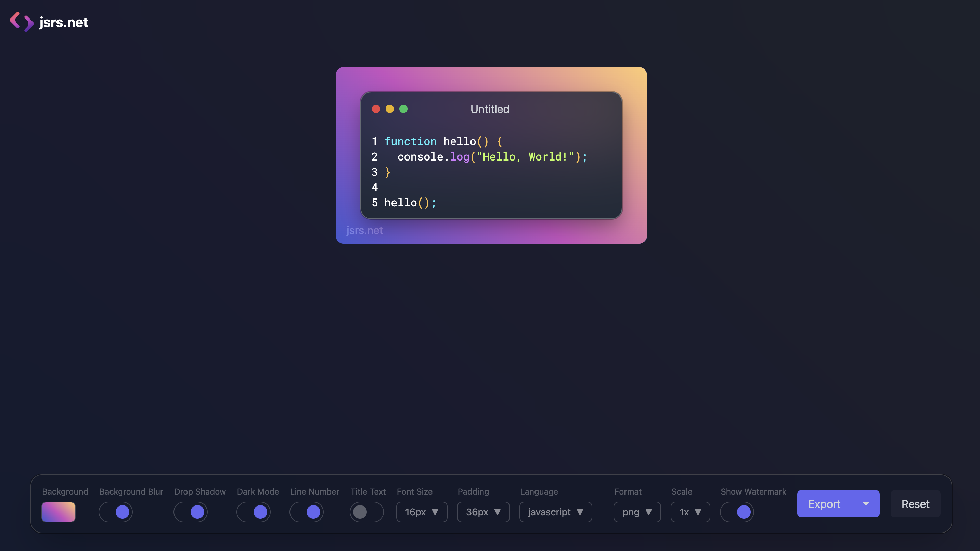
Task: Click the red traffic light dot
Action: (376, 109)
